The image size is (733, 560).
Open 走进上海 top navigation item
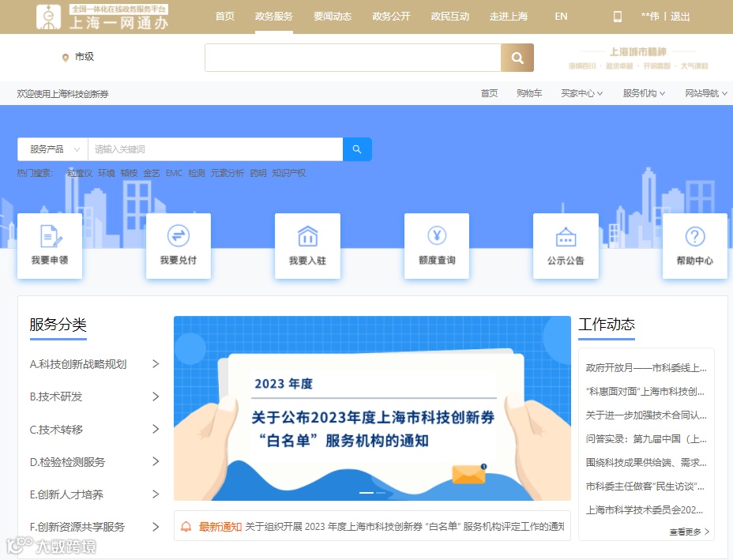coord(509,17)
